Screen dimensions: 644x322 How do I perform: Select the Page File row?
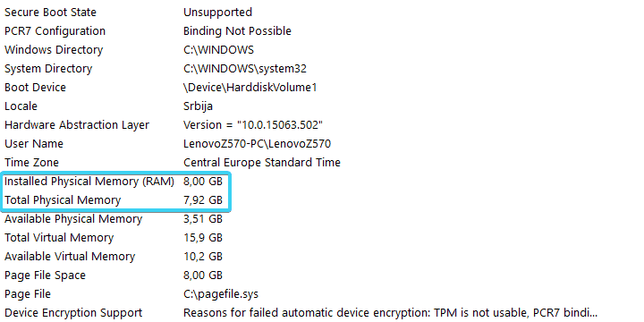[322, 294]
